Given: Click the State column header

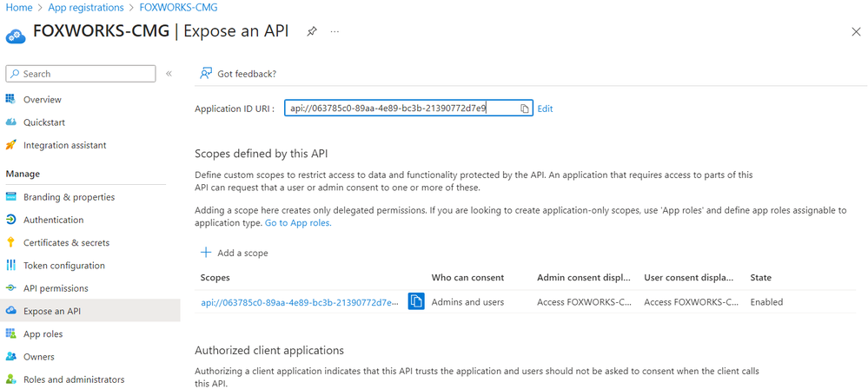Looking at the screenshot, I should [x=760, y=277].
